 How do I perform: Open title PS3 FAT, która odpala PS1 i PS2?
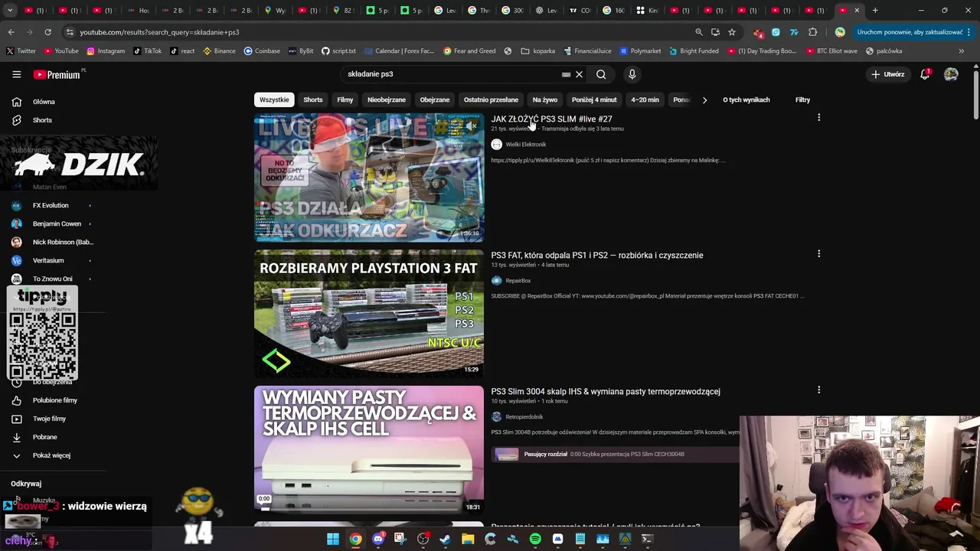tap(596, 256)
